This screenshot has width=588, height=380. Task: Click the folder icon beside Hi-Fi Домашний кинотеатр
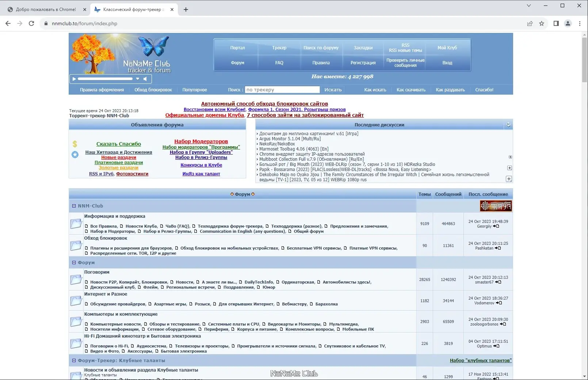click(x=76, y=343)
